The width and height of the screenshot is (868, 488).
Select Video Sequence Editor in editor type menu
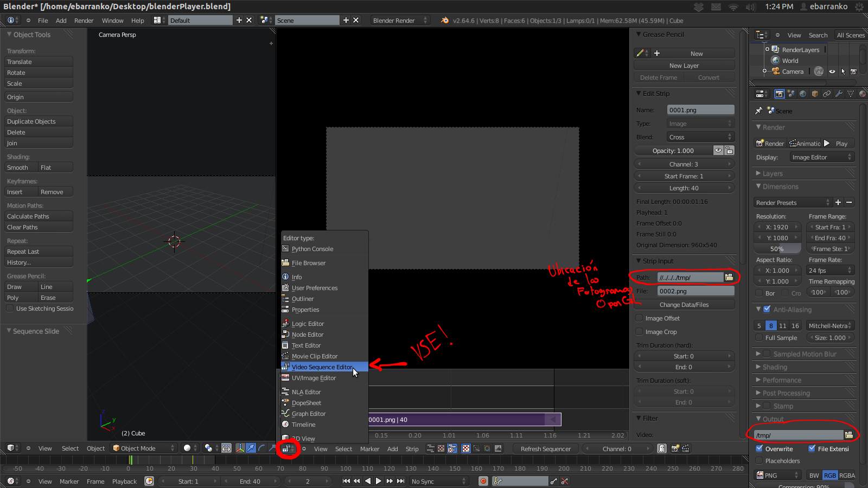tap(324, 367)
